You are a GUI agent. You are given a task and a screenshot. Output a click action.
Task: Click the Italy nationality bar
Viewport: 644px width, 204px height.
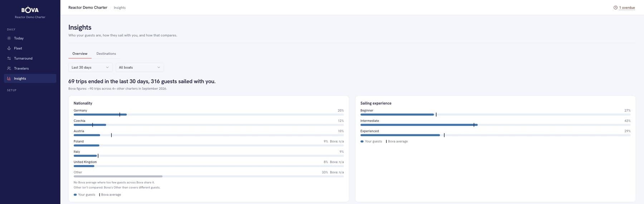pos(86,156)
